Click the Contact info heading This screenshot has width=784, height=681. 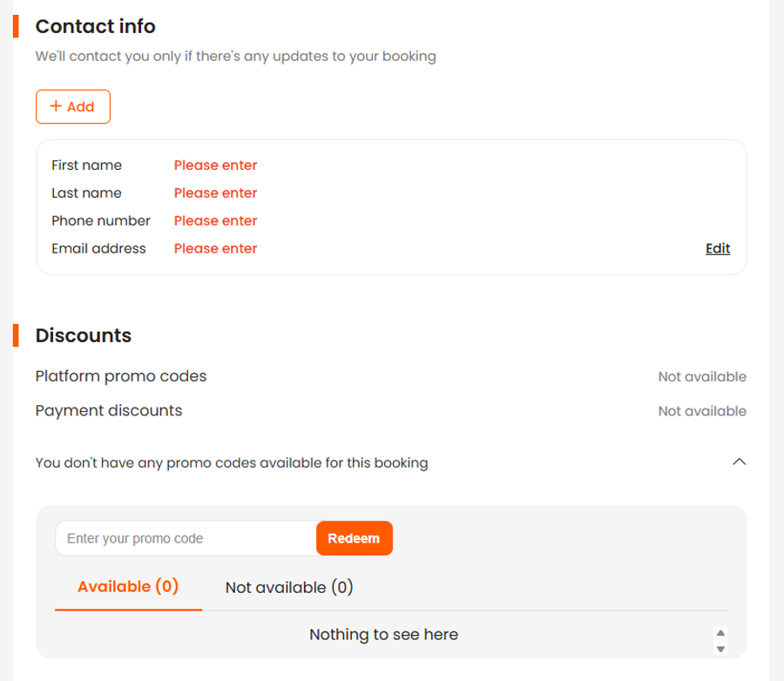point(95,26)
